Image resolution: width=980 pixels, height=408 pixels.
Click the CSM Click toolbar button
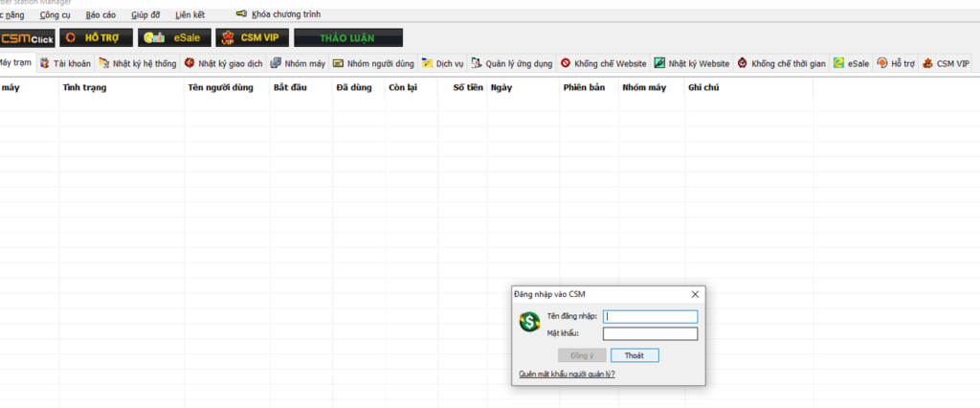[x=27, y=38]
